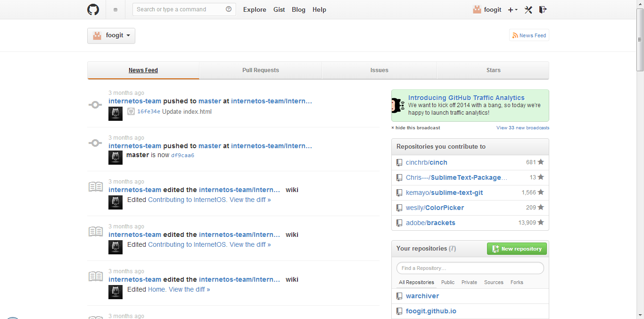644x319 pixels.
Task: Click the small avatar icon before 16fe34e
Action: 131,112
